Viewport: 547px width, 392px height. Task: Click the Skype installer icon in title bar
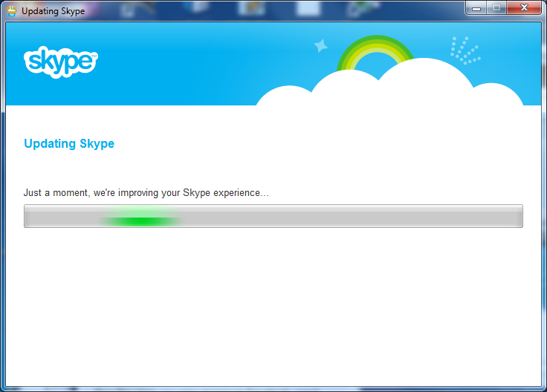(x=12, y=10)
